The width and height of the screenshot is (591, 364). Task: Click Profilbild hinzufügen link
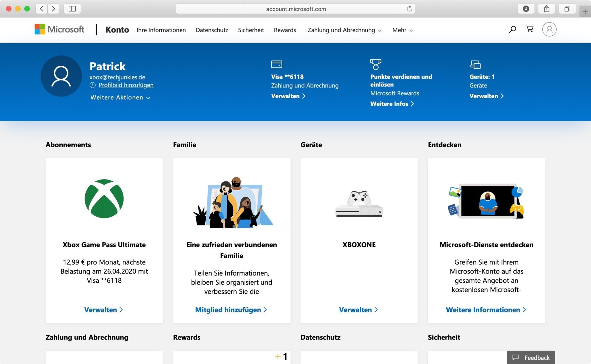[x=126, y=85]
